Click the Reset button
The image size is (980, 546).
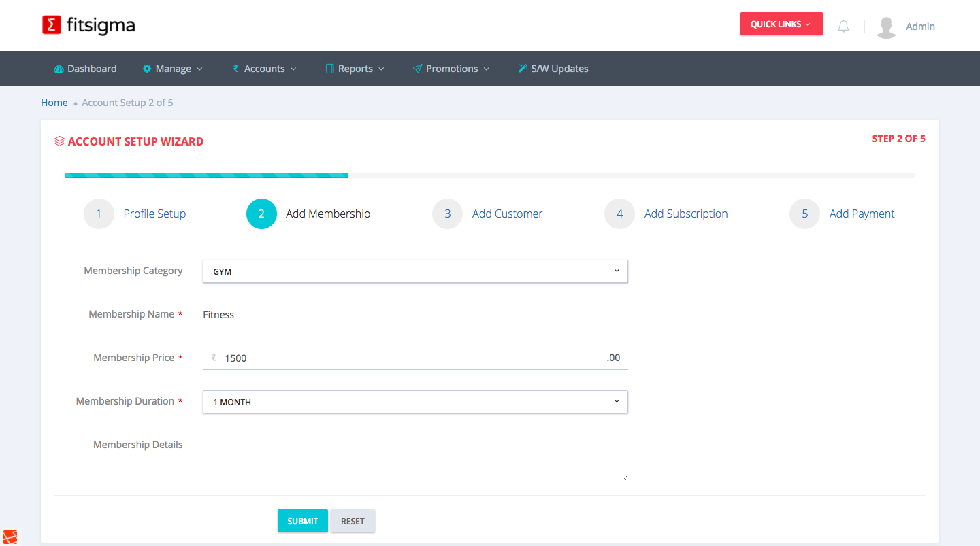tap(353, 521)
